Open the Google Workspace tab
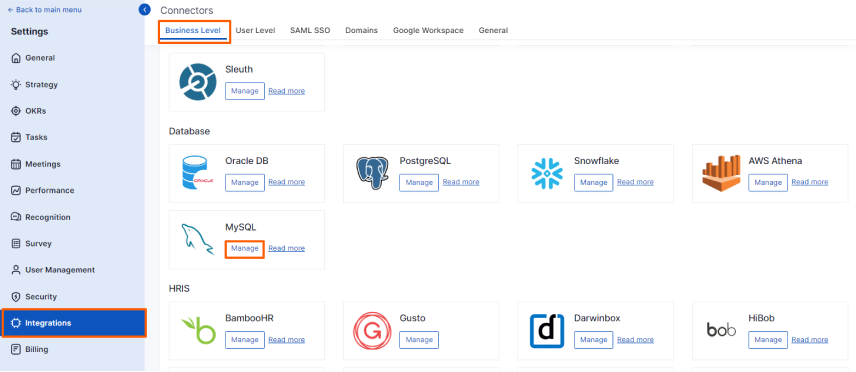The width and height of the screenshot is (856, 372). [428, 31]
